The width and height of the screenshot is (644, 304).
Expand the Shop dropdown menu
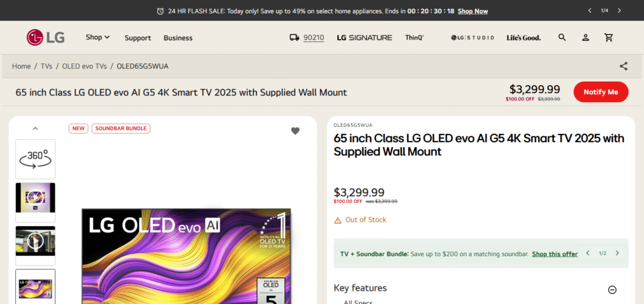click(x=97, y=37)
